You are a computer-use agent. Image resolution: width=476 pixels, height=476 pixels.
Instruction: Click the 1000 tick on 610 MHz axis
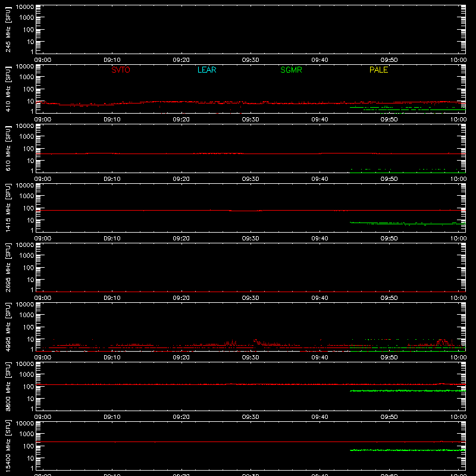tap(27, 137)
